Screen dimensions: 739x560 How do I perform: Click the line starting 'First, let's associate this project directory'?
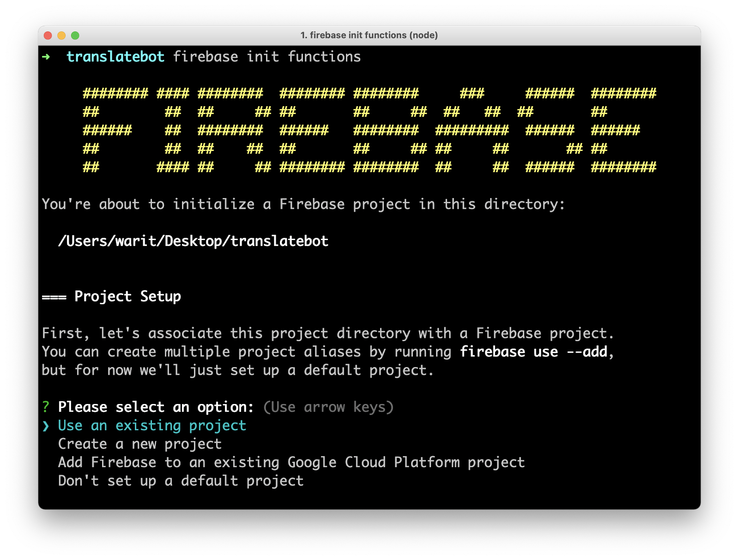point(328,333)
